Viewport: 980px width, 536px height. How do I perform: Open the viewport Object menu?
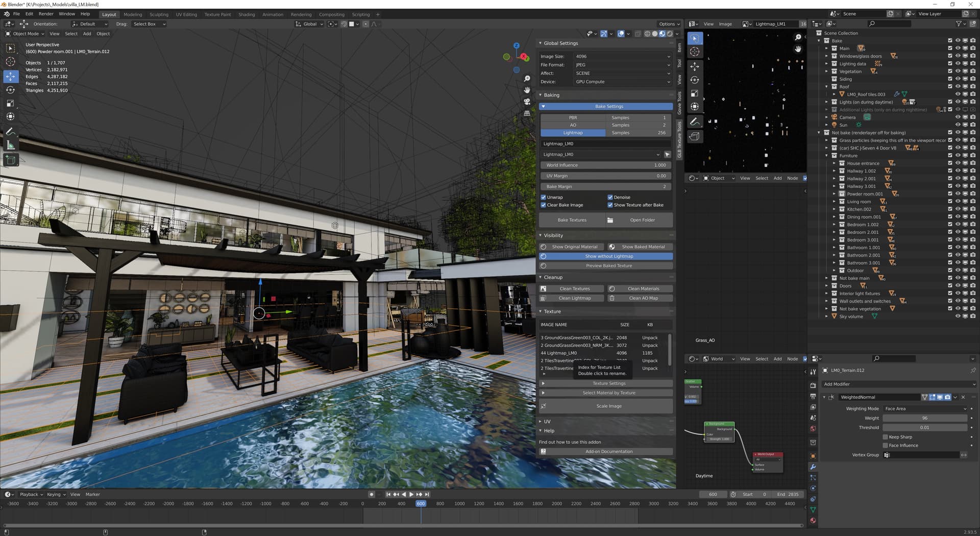[103, 34]
